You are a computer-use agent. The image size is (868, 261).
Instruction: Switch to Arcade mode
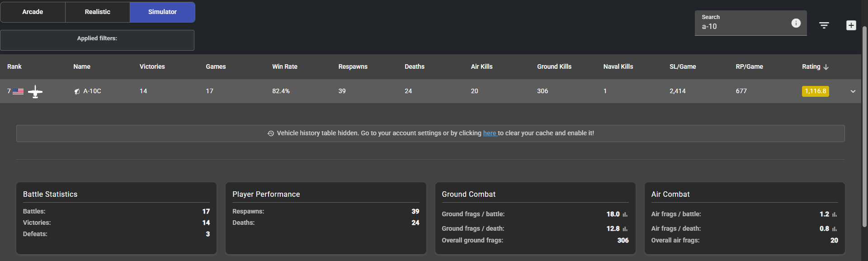[33, 12]
